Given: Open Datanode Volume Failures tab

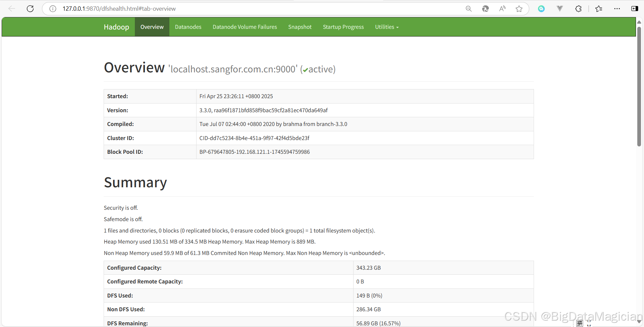Looking at the screenshot, I should [245, 27].
